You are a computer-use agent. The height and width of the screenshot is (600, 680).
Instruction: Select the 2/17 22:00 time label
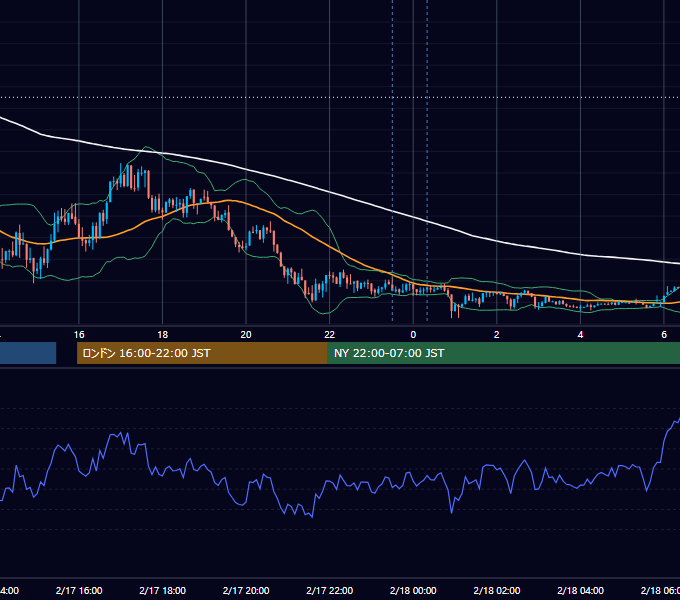point(330,590)
